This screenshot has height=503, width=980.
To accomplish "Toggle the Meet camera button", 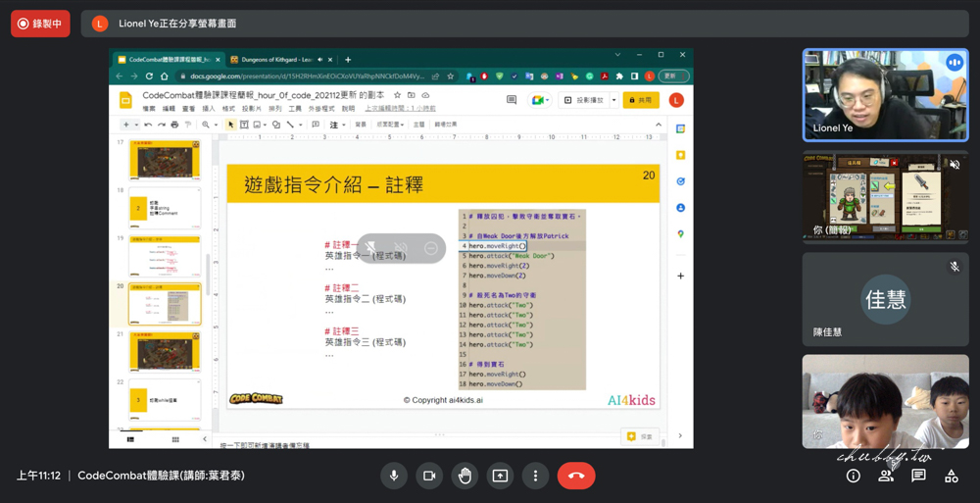I will click(x=429, y=477).
